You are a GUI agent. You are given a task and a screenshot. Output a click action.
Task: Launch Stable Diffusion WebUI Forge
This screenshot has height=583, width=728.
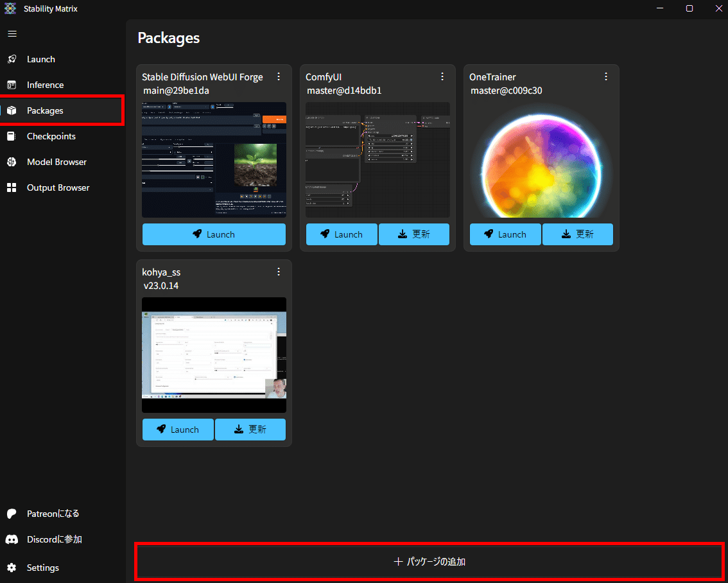click(x=214, y=234)
